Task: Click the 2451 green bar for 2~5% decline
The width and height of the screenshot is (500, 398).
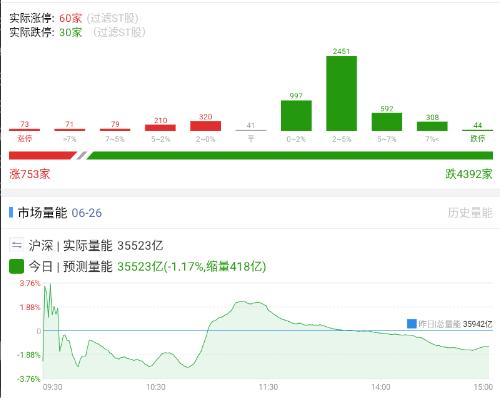Action: click(341, 93)
